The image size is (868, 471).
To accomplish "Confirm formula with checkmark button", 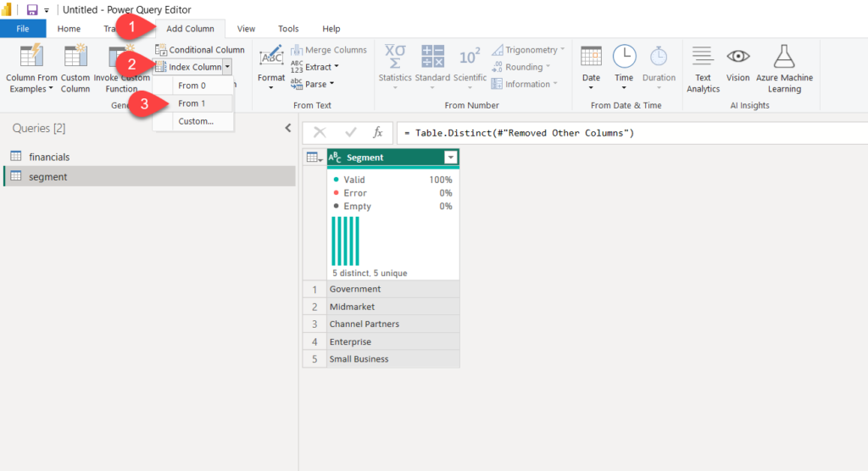I will [x=350, y=133].
